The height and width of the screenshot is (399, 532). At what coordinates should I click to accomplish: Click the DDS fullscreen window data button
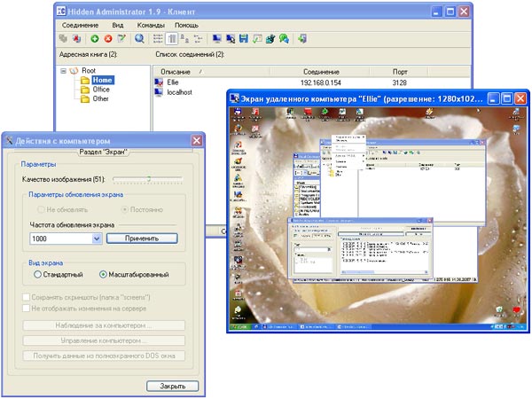pos(104,356)
